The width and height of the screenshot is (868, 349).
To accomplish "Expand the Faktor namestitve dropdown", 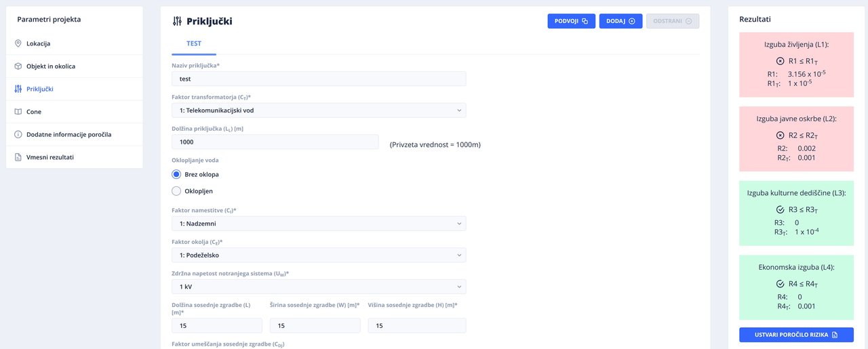I will [x=319, y=223].
